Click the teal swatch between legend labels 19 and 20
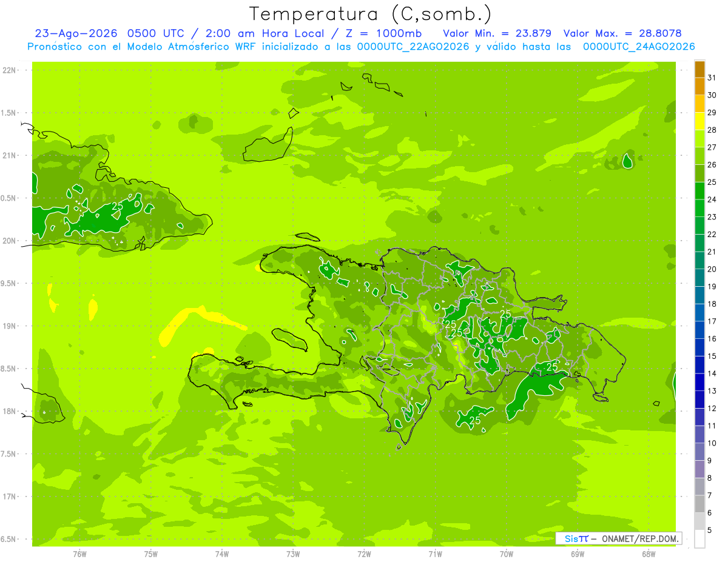 [x=699, y=278]
